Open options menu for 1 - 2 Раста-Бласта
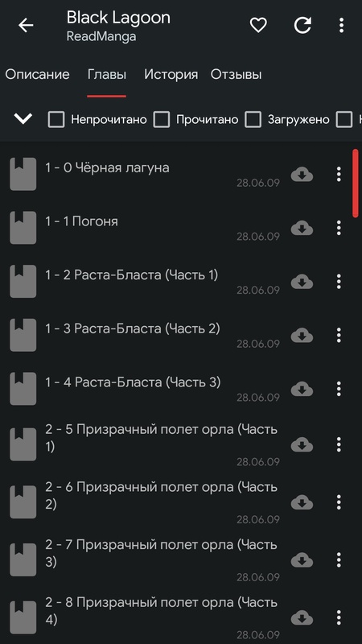The image size is (362, 644). click(x=339, y=282)
